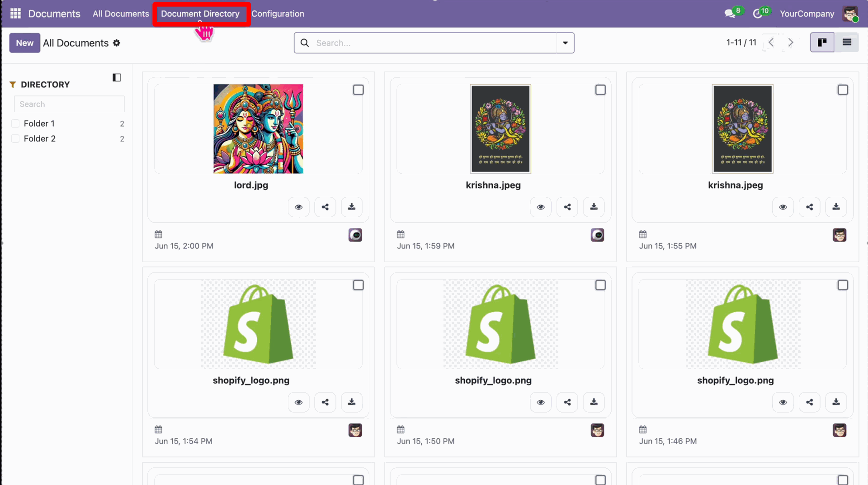The height and width of the screenshot is (485, 868).
Task: Click the date Jun 15, 1:59 PM
Action: tap(426, 246)
